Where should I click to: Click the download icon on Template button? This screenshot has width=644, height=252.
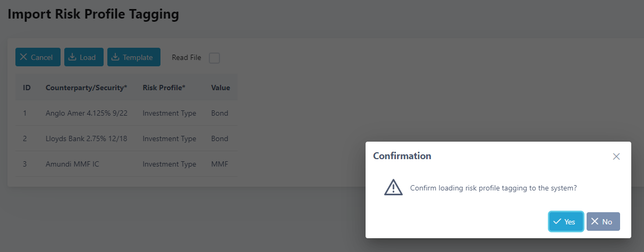[x=115, y=57]
